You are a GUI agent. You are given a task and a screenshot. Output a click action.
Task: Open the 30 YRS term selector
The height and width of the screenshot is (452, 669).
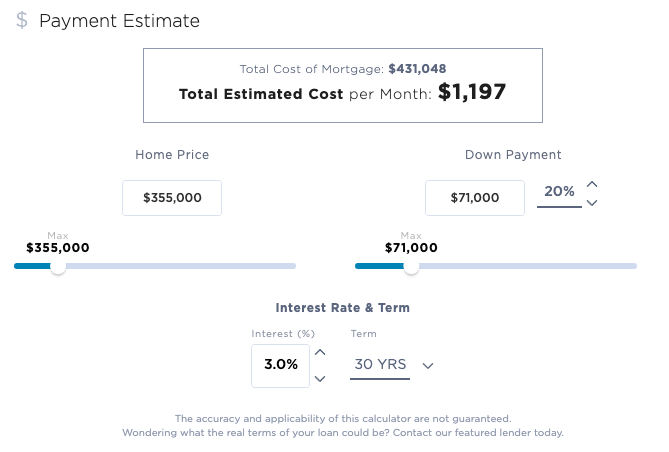(x=381, y=365)
